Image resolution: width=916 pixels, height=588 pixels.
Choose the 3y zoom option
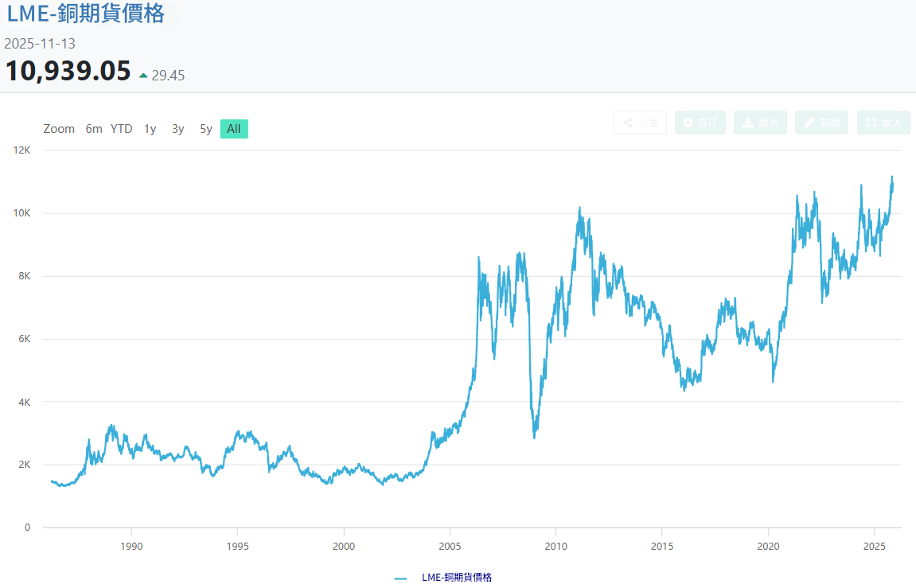(178, 129)
